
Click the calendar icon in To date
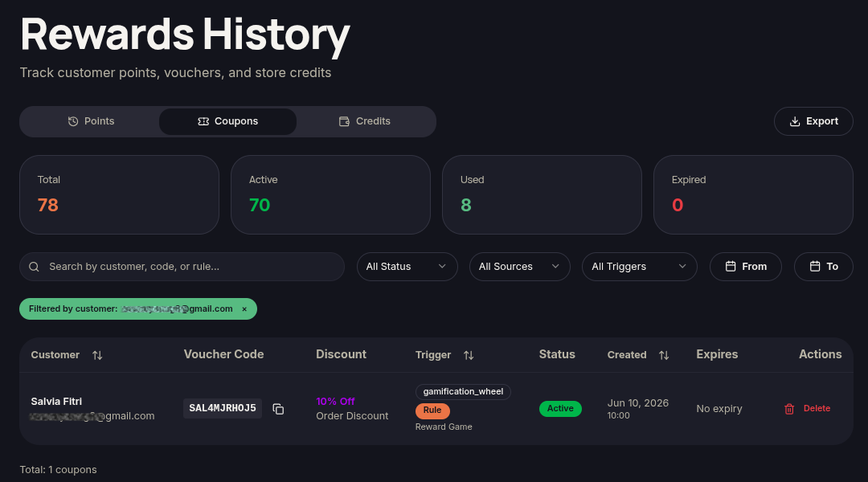[x=815, y=266]
